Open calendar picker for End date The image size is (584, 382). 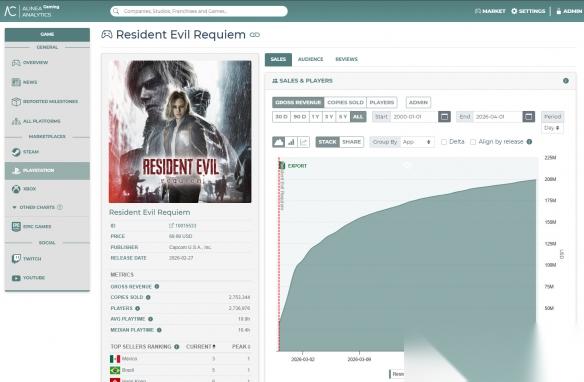pyautogui.click(x=528, y=117)
